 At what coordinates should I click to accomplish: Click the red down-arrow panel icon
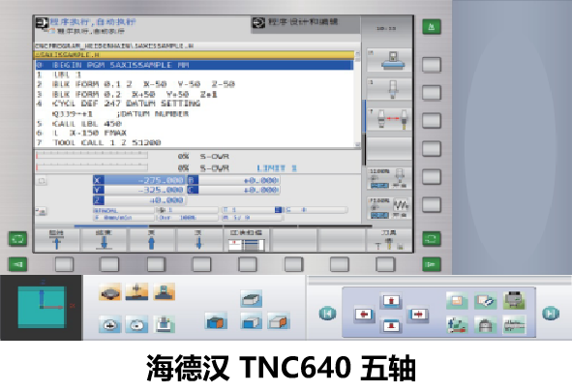(391, 325)
